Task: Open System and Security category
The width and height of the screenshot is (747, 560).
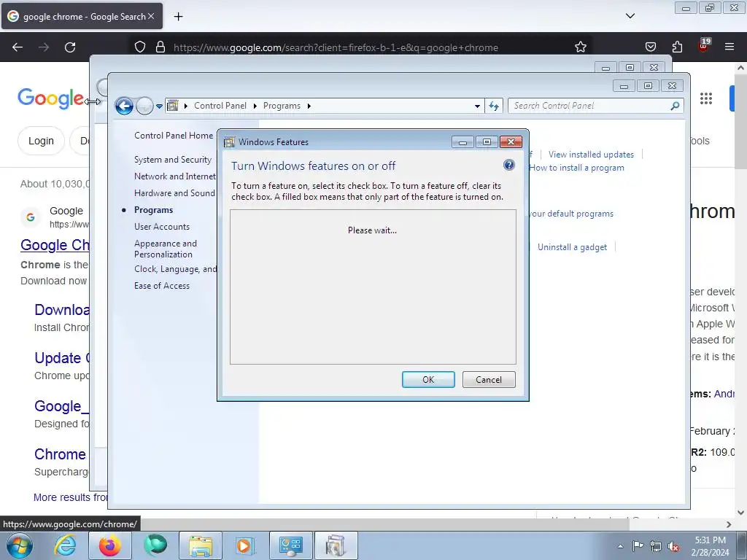Action: [x=172, y=160]
